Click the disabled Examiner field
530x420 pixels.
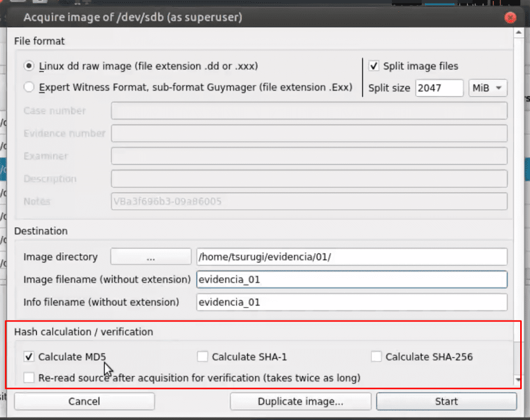pos(309,156)
